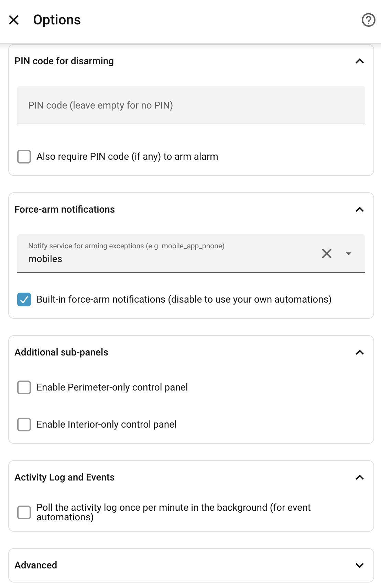
Task: Disable built-in force-arm notifications
Action: (x=24, y=299)
